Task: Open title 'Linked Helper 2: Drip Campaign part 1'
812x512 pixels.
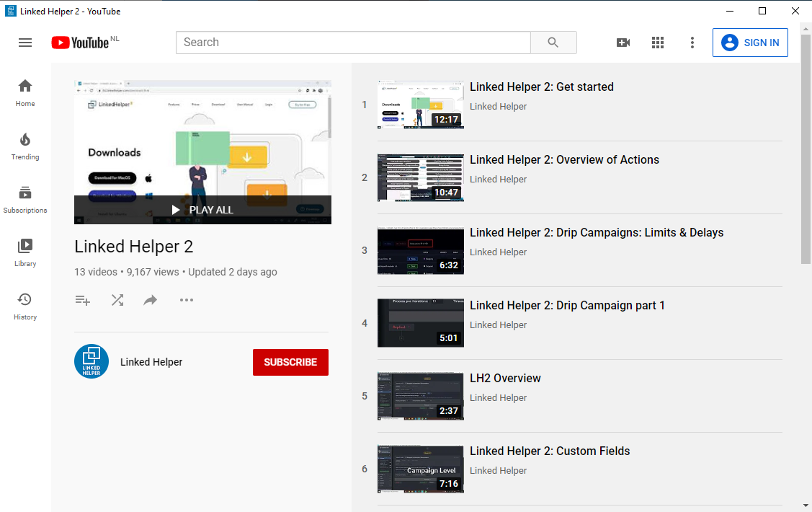Action: (567, 305)
